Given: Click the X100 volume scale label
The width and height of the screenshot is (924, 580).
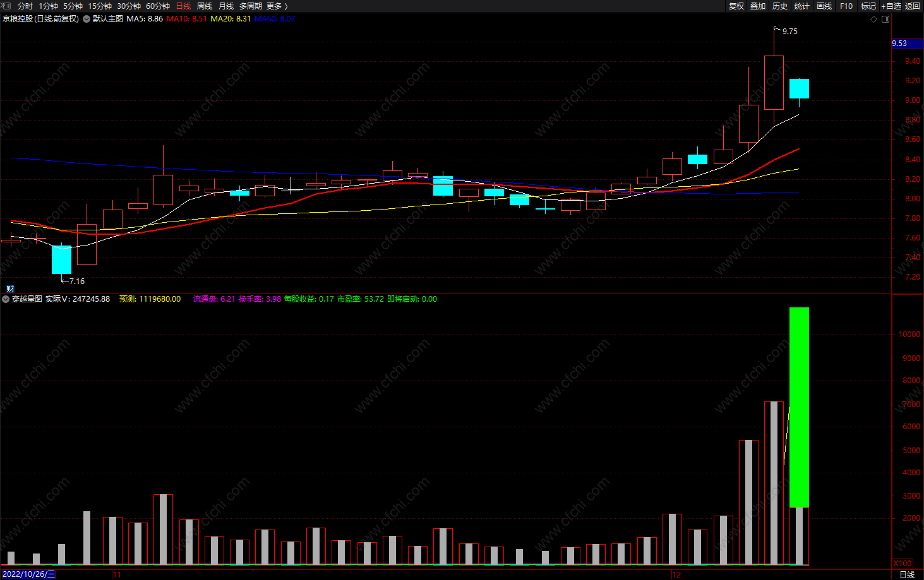Looking at the screenshot, I should click(x=903, y=564).
